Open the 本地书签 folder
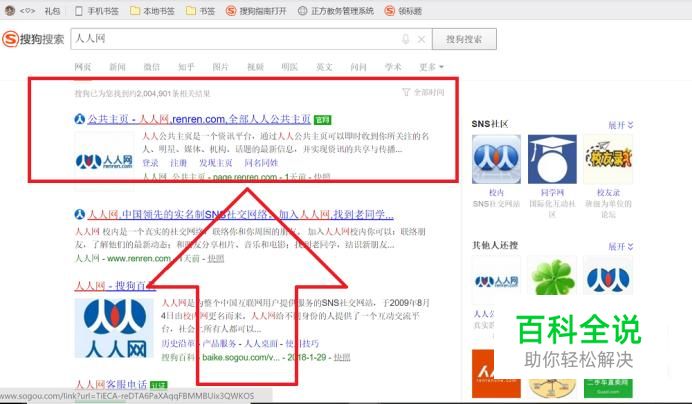This screenshot has width=692, height=404. click(x=152, y=11)
